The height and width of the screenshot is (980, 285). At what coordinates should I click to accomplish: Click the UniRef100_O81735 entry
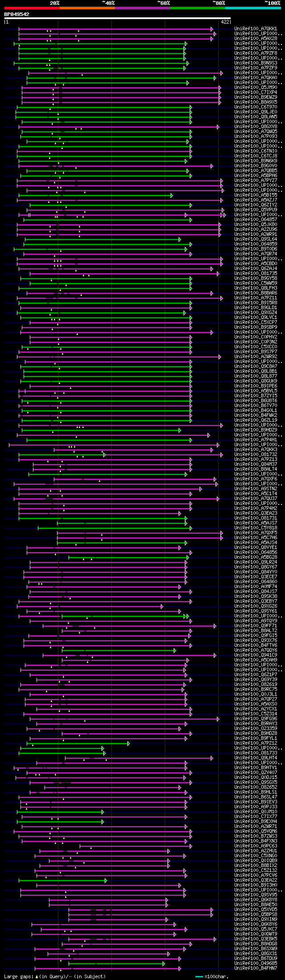256,274
